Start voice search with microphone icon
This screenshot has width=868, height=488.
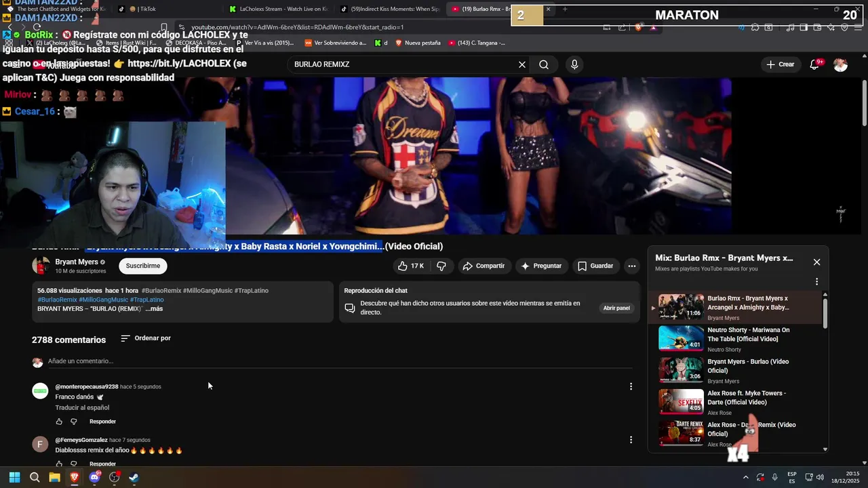pos(574,64)
